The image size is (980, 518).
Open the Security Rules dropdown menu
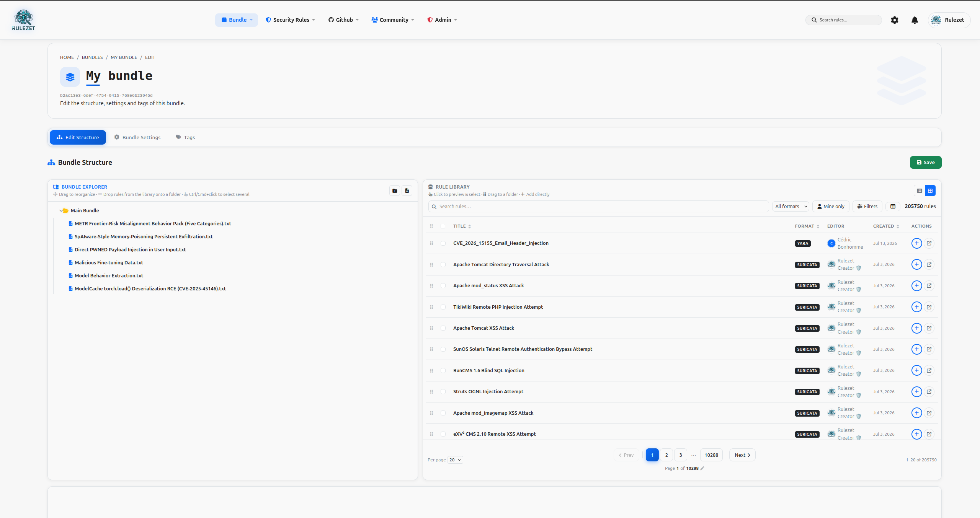290,20
